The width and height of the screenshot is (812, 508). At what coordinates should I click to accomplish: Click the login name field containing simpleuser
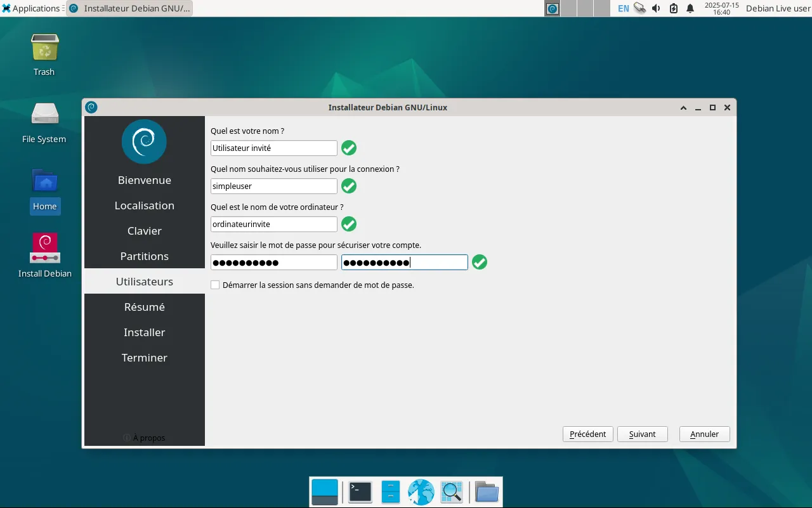[273, 186]
